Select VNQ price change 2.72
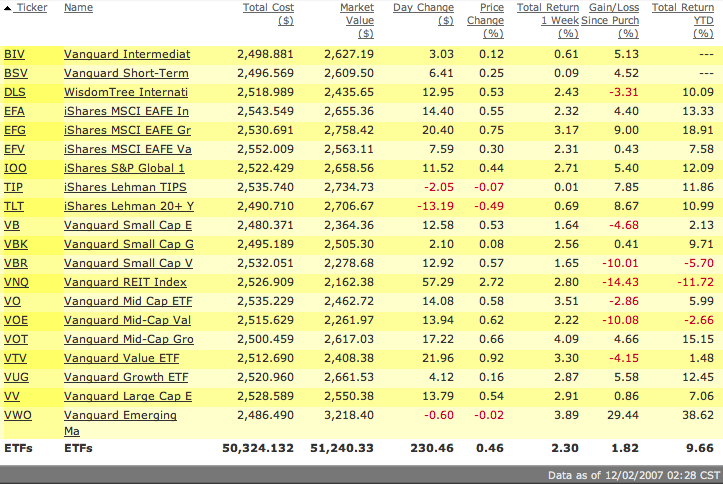The width and height of the screenshot is (723, 484). coord(492,282)
